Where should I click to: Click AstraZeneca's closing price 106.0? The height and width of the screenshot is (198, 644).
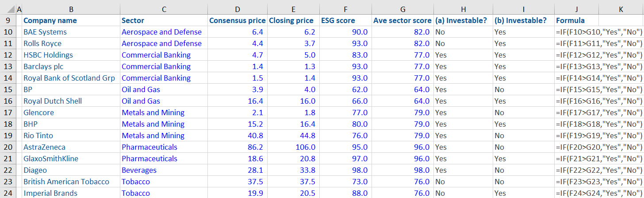pos(305,147)
